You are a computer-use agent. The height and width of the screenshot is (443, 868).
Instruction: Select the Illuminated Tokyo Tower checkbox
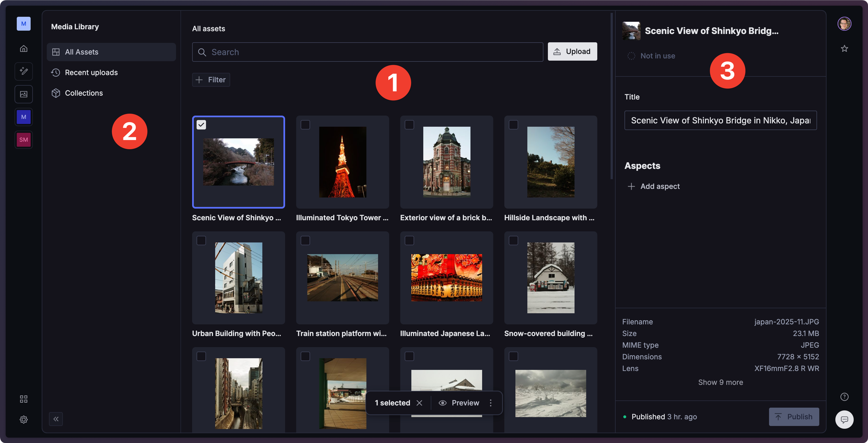click(x=305, y=125)
